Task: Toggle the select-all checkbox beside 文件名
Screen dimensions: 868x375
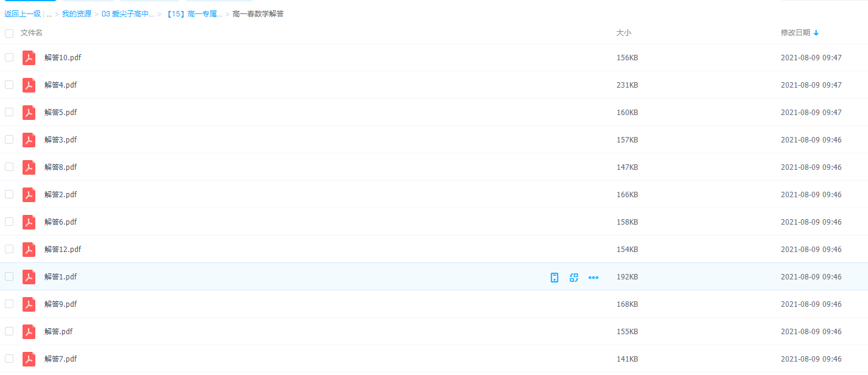Action: (x=9, y=33)
